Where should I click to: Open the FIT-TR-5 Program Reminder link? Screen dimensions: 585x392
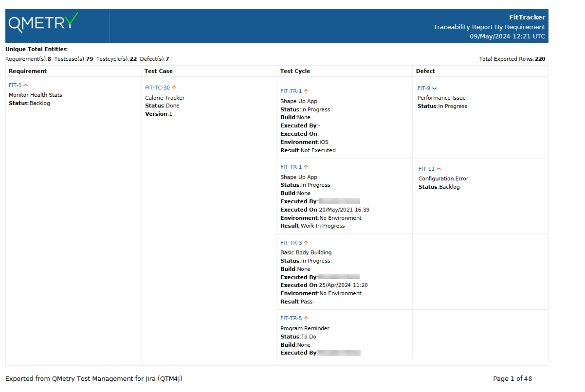tap(291, 319)
